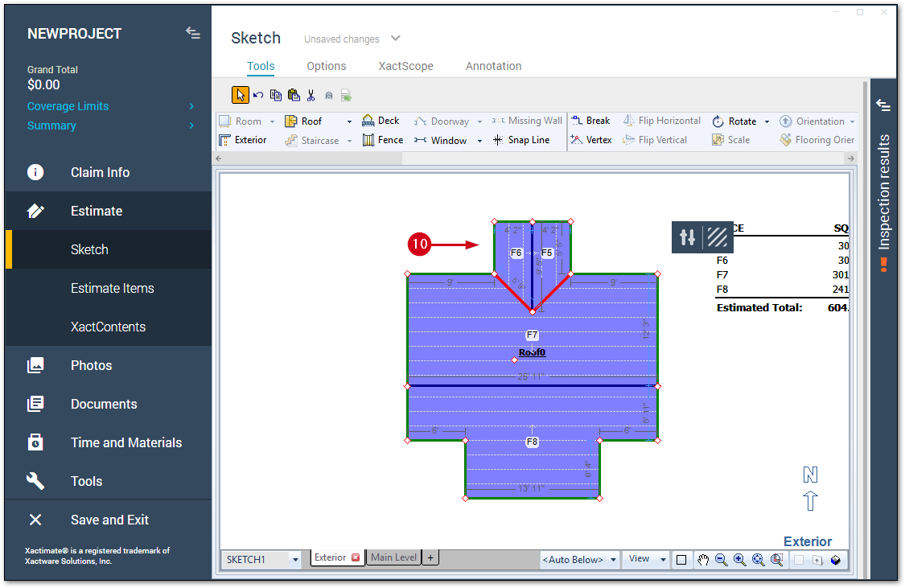Toggle the hatch pattern display button
905x588 pixels.
(x=718, y=237)
